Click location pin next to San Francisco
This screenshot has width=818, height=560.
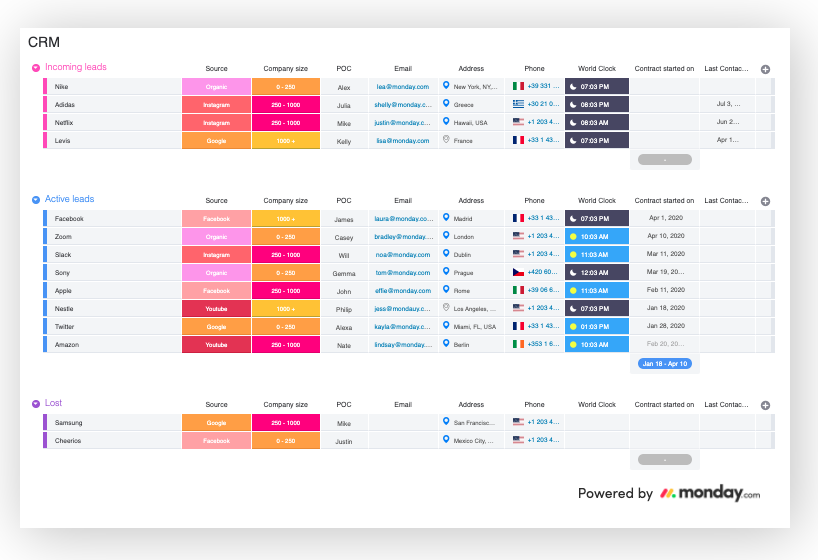click(446, 421)
